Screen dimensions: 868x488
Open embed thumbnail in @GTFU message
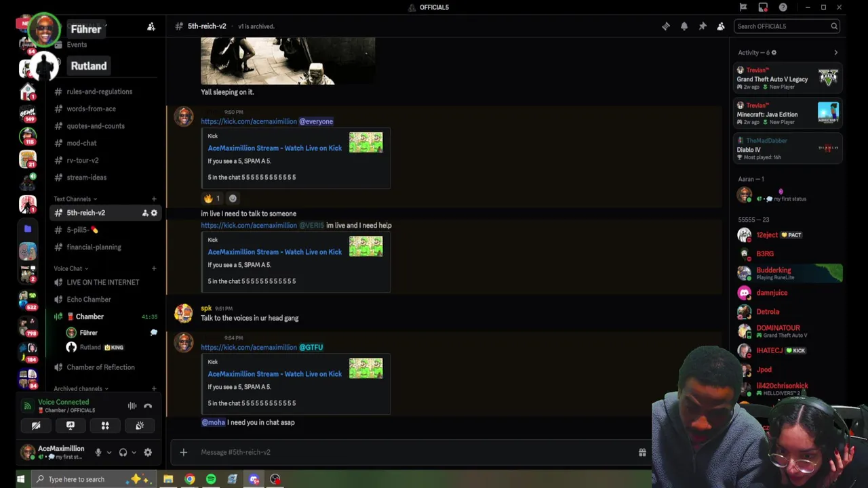click(366, 368)
